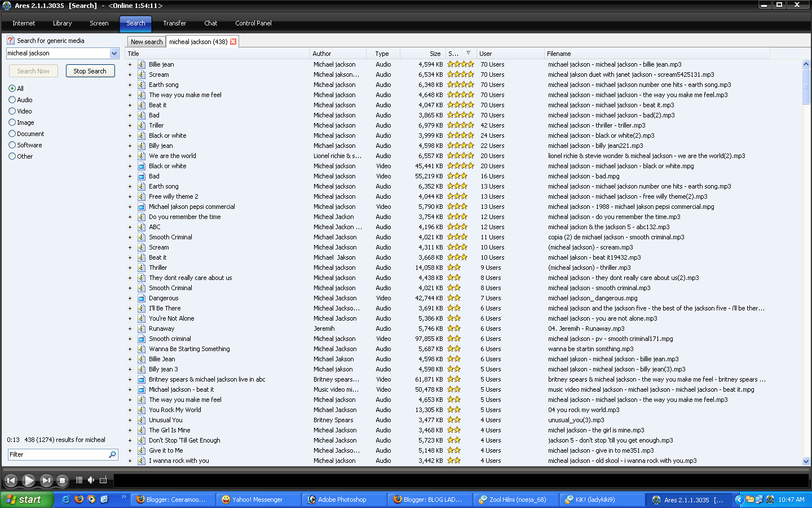Open the Chat tab
Image resolution: width=812 pixels, height=508 pixels.
click(x=211, y=24)
